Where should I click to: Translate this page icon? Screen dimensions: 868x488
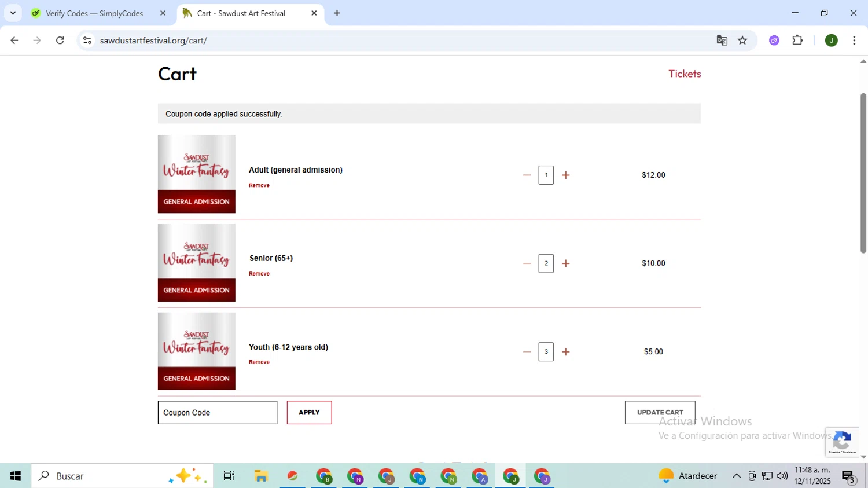(x=722, y=41)
